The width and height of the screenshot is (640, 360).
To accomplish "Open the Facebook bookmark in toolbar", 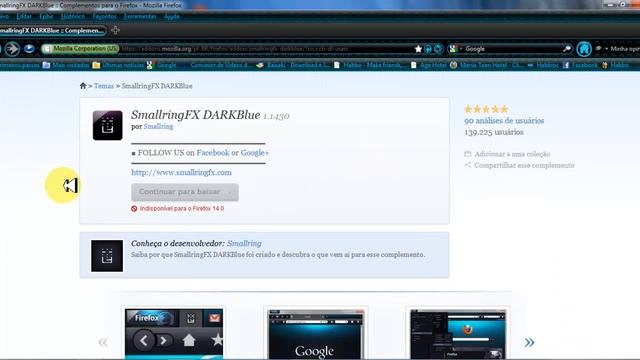I will [580, 65].
